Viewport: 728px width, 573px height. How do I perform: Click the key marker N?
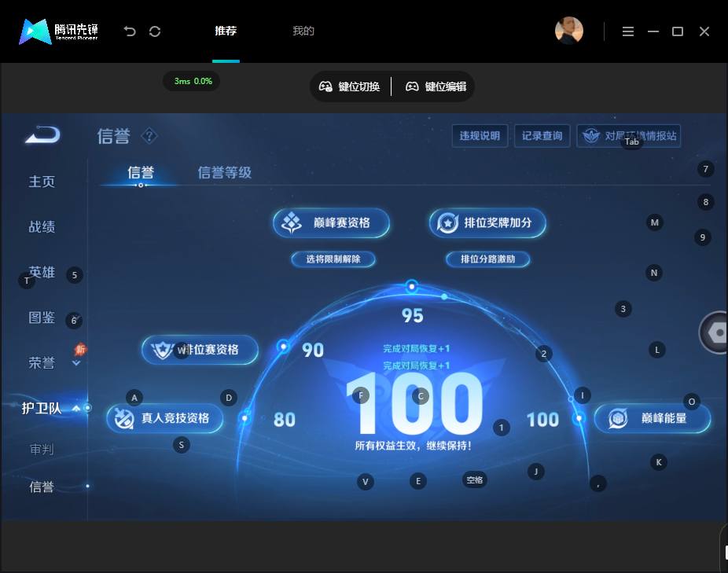654,273
